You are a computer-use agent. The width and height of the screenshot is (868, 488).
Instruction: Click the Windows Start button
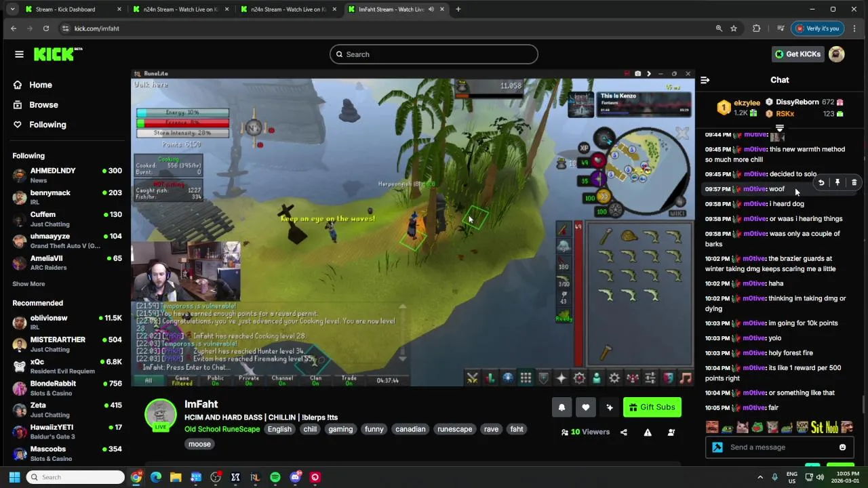point(14,477)
